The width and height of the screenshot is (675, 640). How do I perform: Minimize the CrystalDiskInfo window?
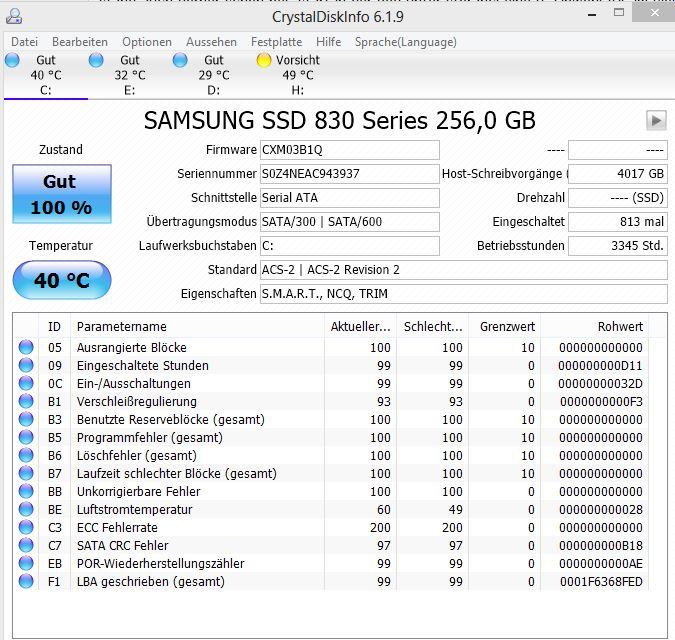pyautogui.click(x=592, y=14)
